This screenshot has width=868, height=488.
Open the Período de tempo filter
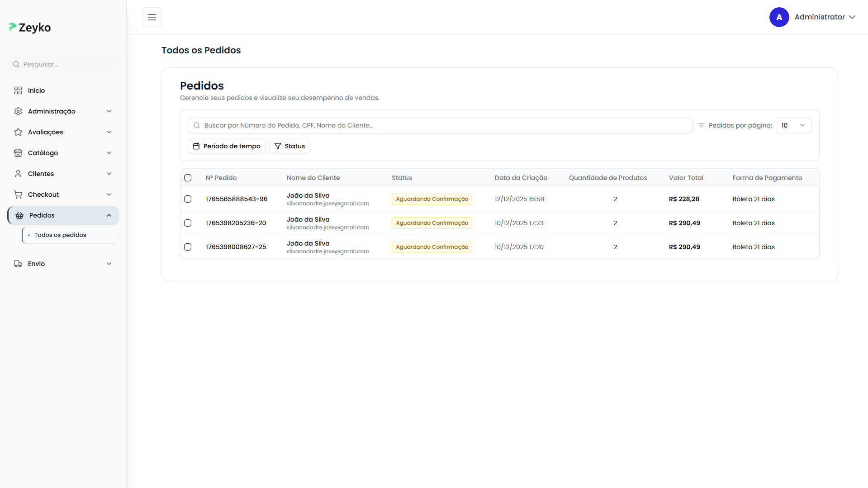coord(227,146)
